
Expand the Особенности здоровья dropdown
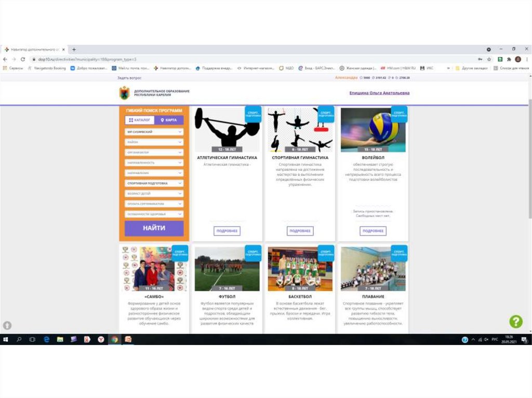[x=154, y=214]
